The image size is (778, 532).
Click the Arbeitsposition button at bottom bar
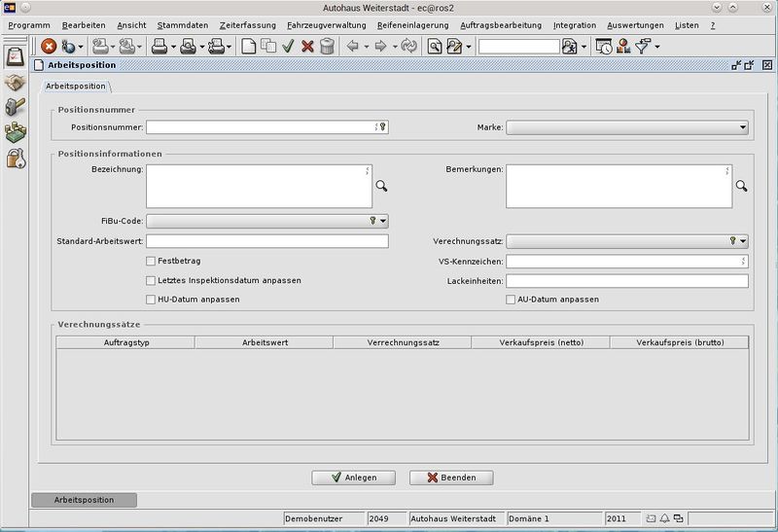84,500
